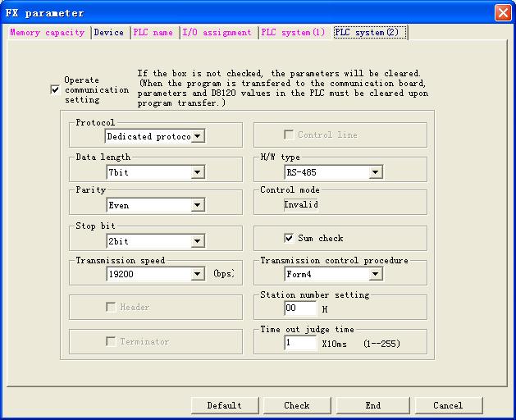Image resolution: width=516 pixels, height=420 pixels.
Task: Click the End button
Action: [373, 405]
